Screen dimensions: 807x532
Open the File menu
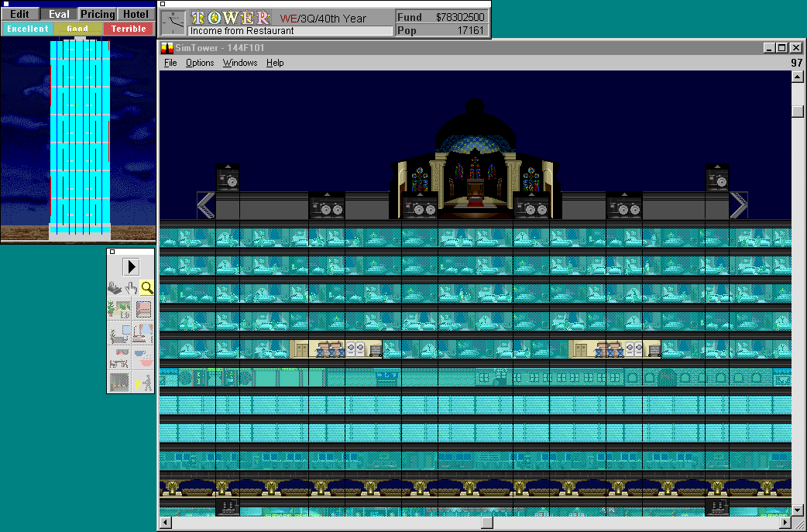click(x=170, y=63)
